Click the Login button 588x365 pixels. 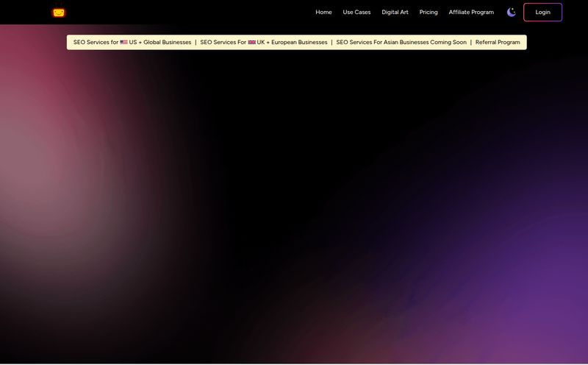pos(542,13)
